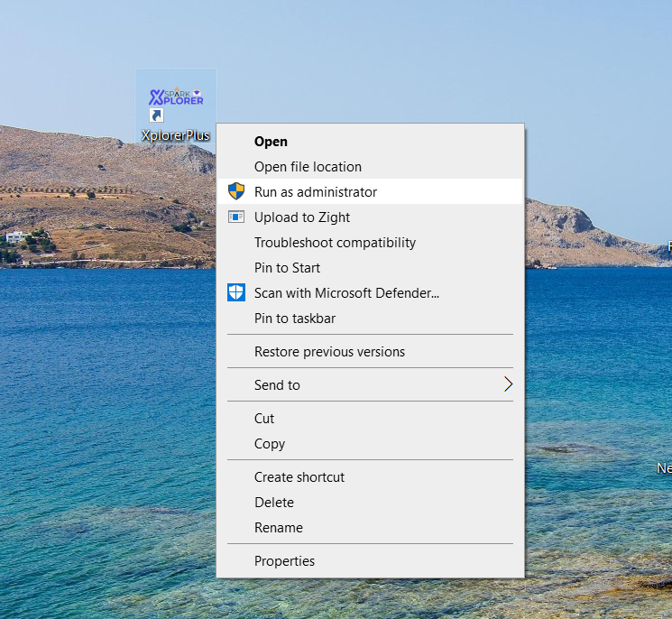
Task: Click the XplorerPlus desktop shortcut icon
Action: point(176,103)
